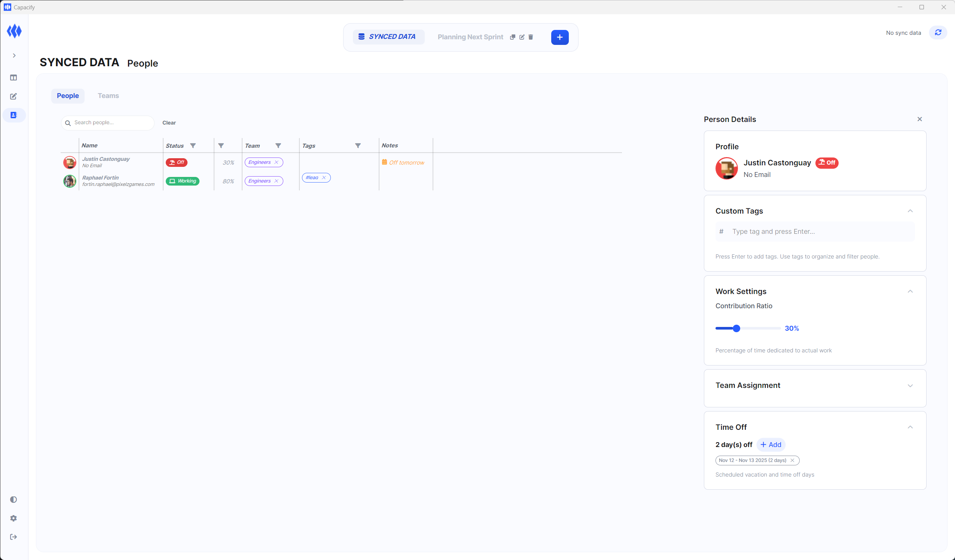Expand the Team Assignment section
Image resolution: width=955 pixels, height=560 pixels.
point(910,386)
